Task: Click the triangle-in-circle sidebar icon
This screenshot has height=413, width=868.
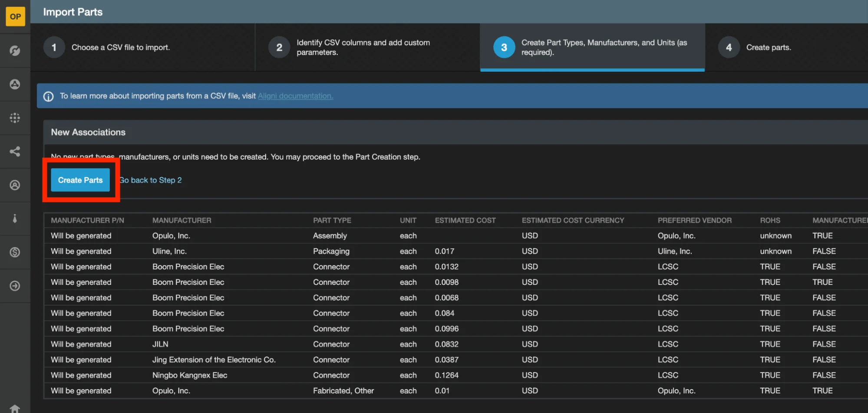Action: click(15, 84)
